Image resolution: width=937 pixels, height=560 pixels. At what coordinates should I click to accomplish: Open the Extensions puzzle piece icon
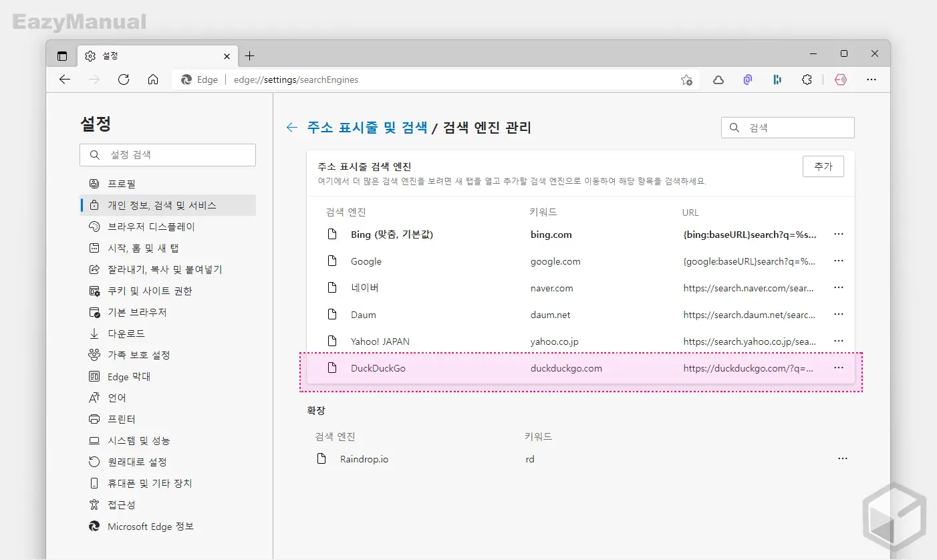pyautogui.click(x=807, y=80)
